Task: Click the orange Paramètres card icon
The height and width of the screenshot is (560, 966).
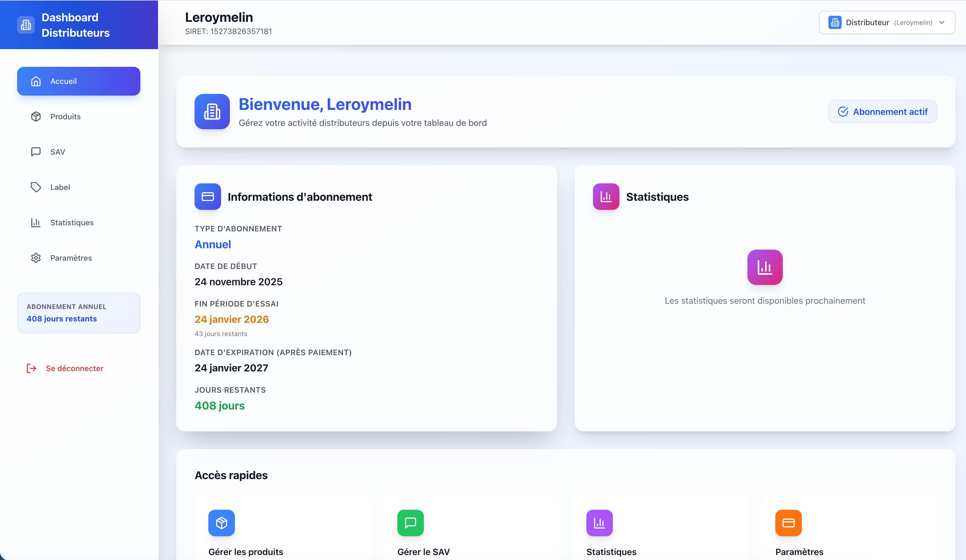Action: tap(788, 523)
